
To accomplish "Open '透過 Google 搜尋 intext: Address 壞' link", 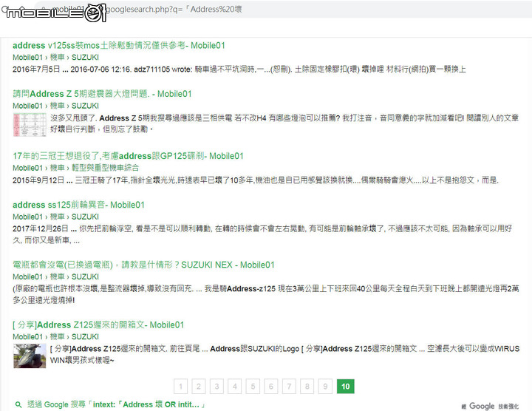I will coord(116,404).
